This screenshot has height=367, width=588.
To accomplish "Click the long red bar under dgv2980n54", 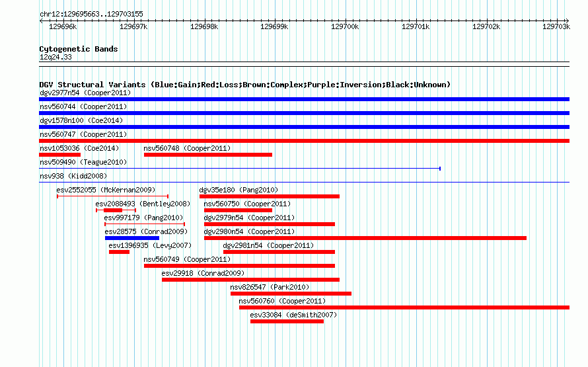I will point(365,238).
